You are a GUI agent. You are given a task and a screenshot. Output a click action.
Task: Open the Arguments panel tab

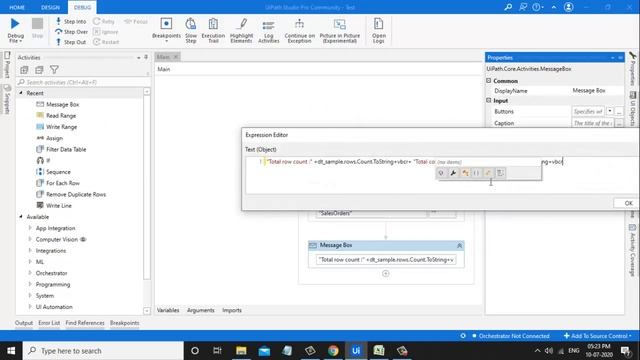[x=200, y=310]
